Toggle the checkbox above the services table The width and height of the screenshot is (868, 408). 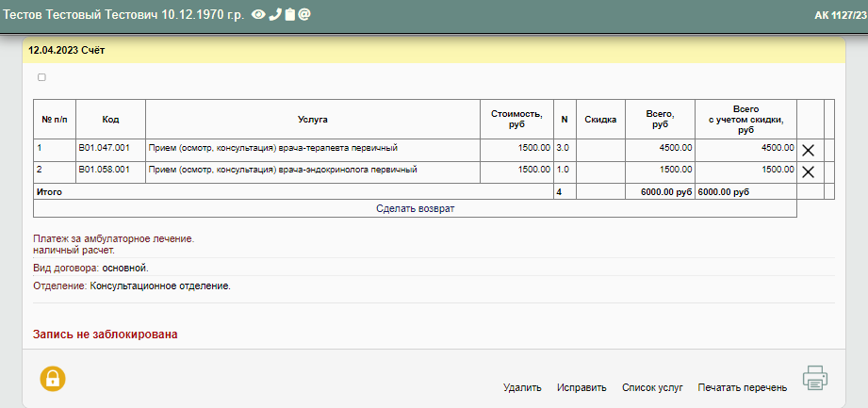pyautogui.click(x=41, y=77)
